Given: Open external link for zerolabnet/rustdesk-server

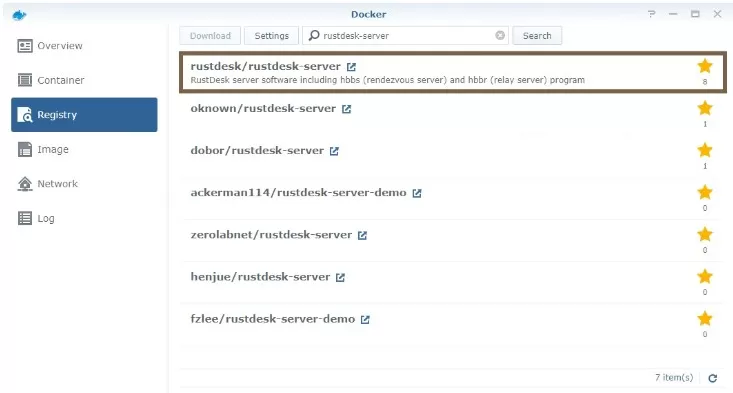Looking at the screenshot, I should (x=362, y=235).
